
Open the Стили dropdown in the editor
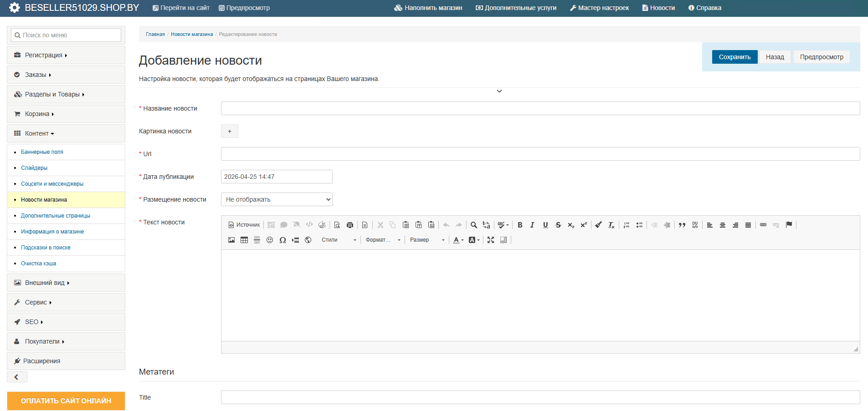point(339,240)
